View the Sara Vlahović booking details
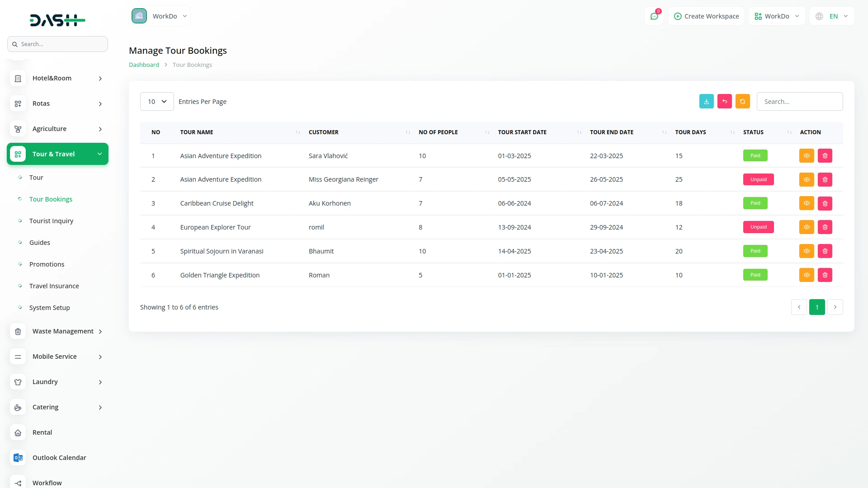The width and height of the screenshot is (868, 488). pyautogui.click(x=806, y=156)
